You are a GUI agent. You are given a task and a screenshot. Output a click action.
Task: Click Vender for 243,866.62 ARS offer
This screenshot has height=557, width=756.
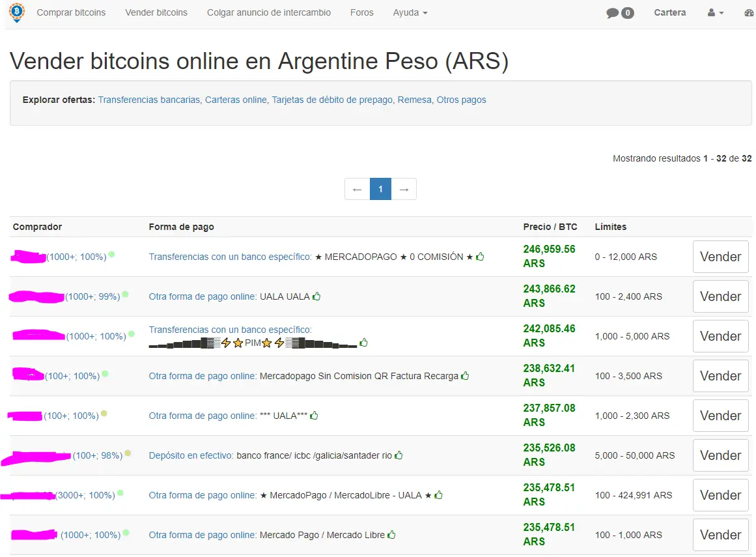coord(720,296)
